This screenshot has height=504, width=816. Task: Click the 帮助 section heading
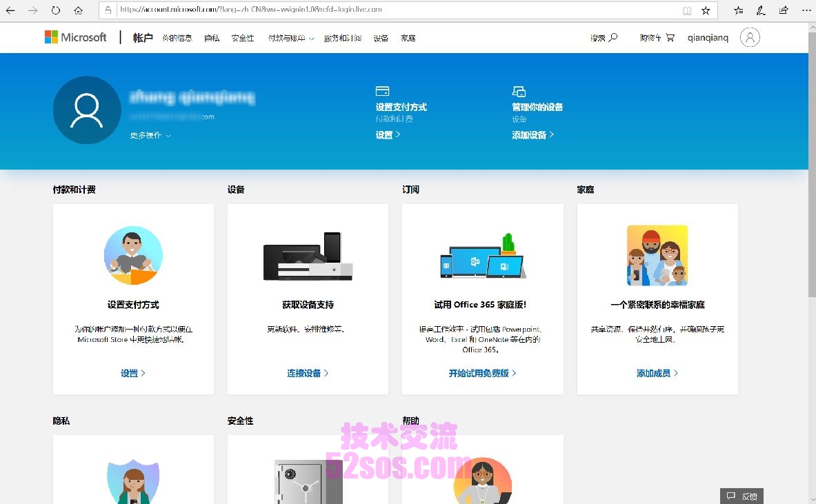pyautogui.click(x=410, y=421)
